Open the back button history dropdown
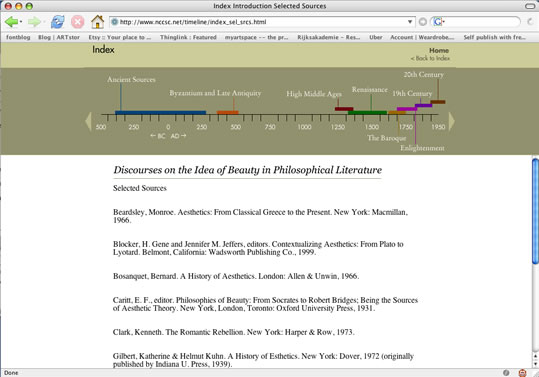Image resolution: width=539 pixels, height=377 pixels. click(21, 22)
